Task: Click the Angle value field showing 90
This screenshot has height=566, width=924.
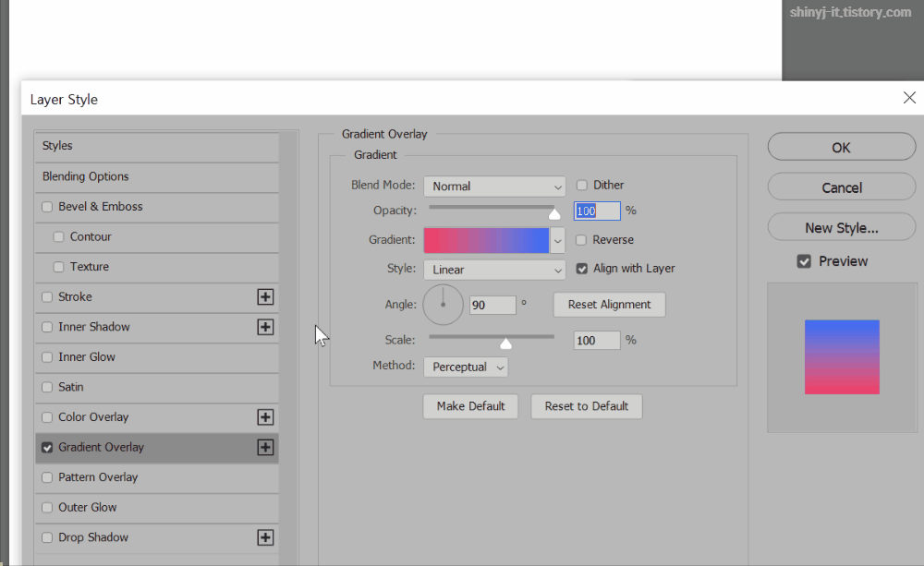Action: 492,305
